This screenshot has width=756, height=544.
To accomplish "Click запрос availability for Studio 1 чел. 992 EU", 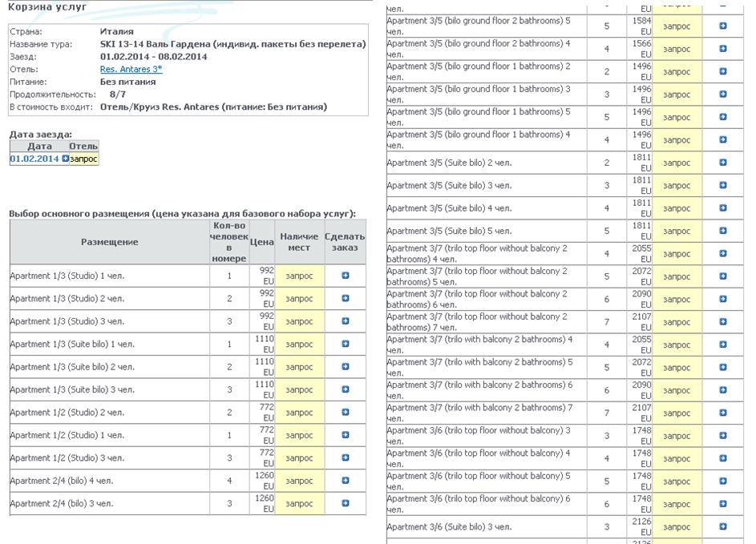I will click(299, 276).
